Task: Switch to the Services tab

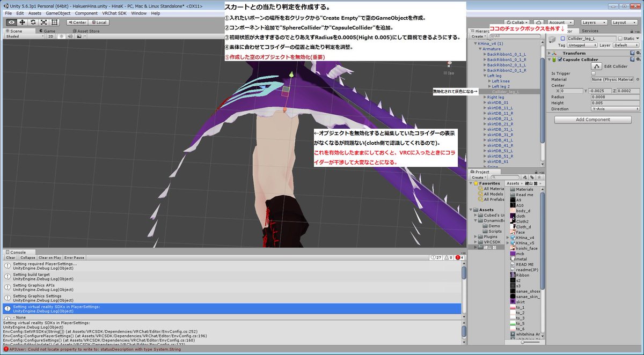Action: [590, 31]
